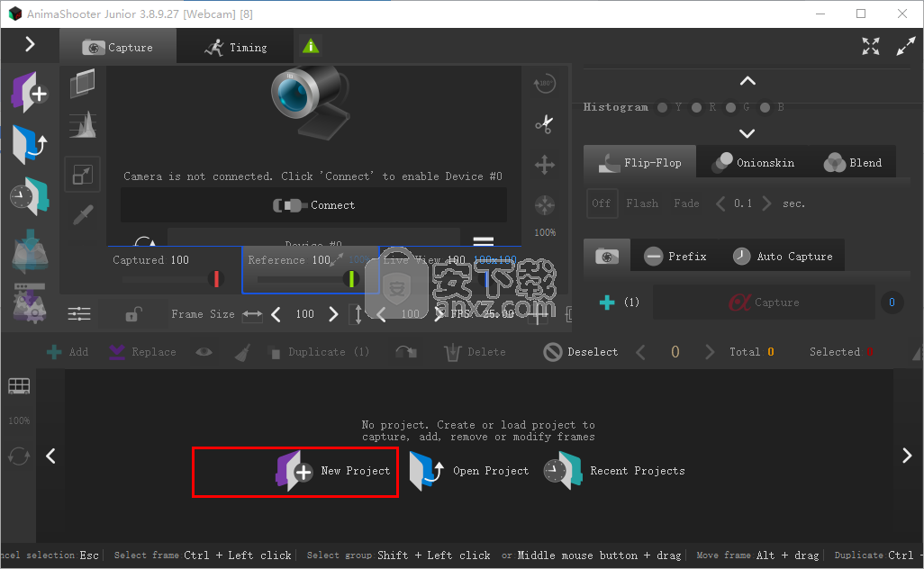This screenshot has width=924, height=569.
Task: Click the scale preview icon
Action: (x=83, y=175)
